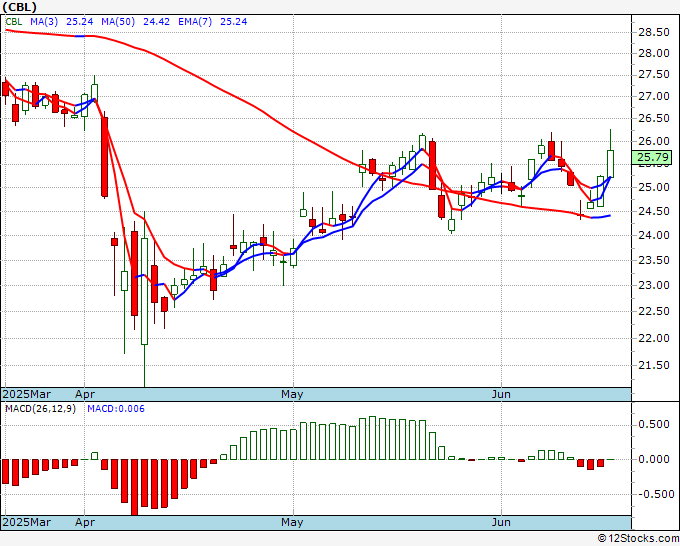Image resolution: width=680 pixels, height=546 pixels.
Task: Click the 27.50 price axis label
Action: pyautogui.click(x=654, y=75)
